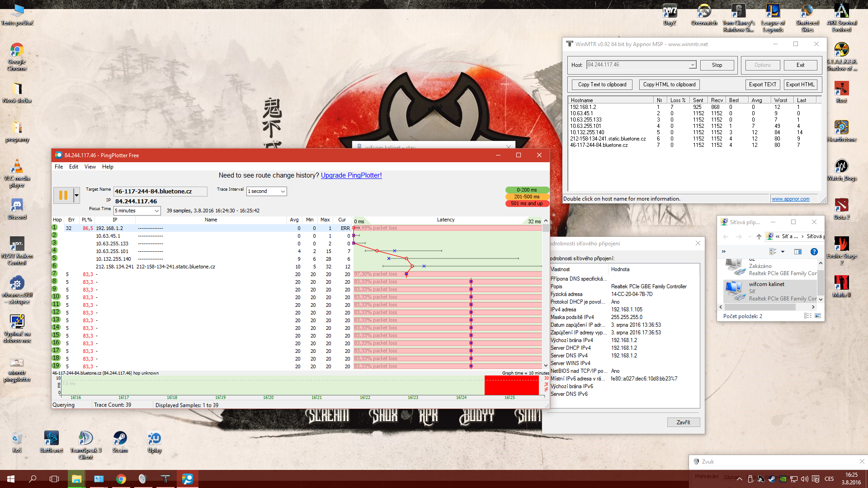Click Copy Text to clipboard button
The height and width of the screenshot is (488, 868).
tap(602, 84)
